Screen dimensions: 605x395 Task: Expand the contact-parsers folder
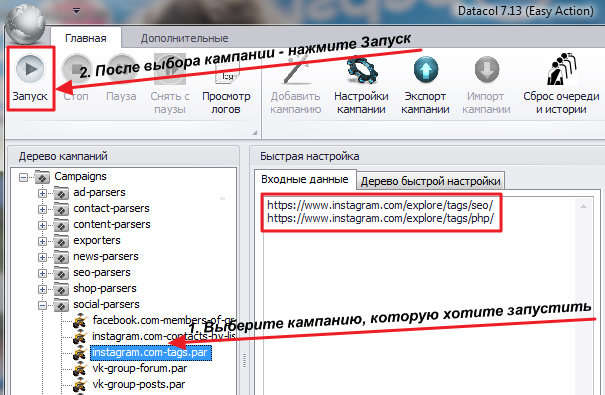[42, 209]
